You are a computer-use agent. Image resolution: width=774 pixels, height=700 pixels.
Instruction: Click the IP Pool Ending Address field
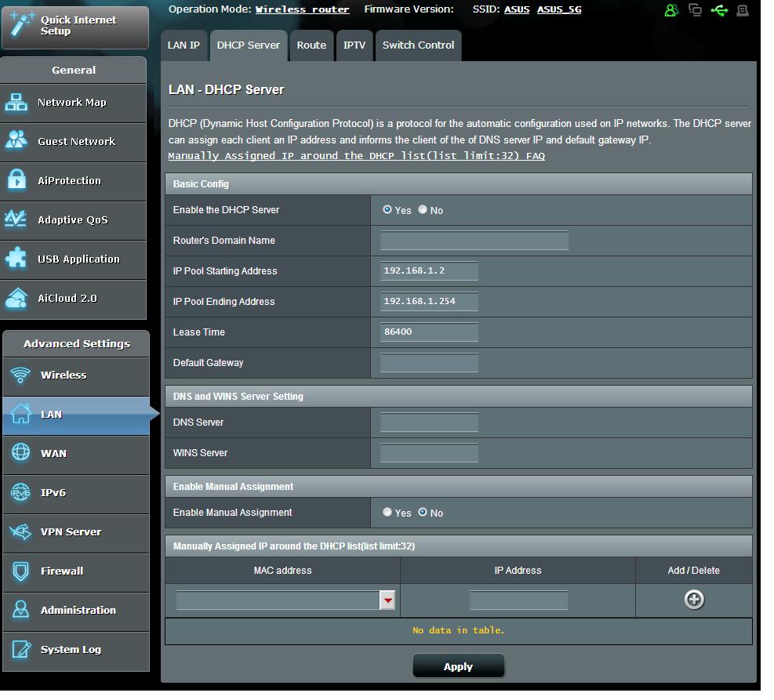coord(431,303)
